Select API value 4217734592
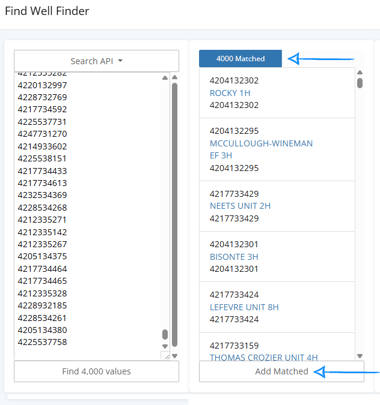Screen dimensions: 380x405 point(42,109)
